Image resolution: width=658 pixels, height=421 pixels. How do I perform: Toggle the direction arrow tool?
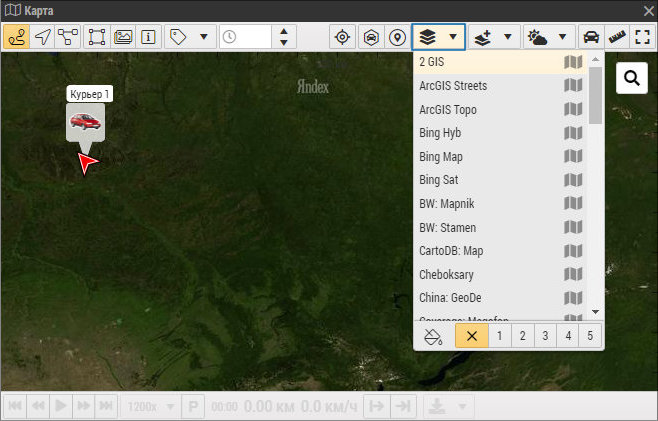pos(42,37)
